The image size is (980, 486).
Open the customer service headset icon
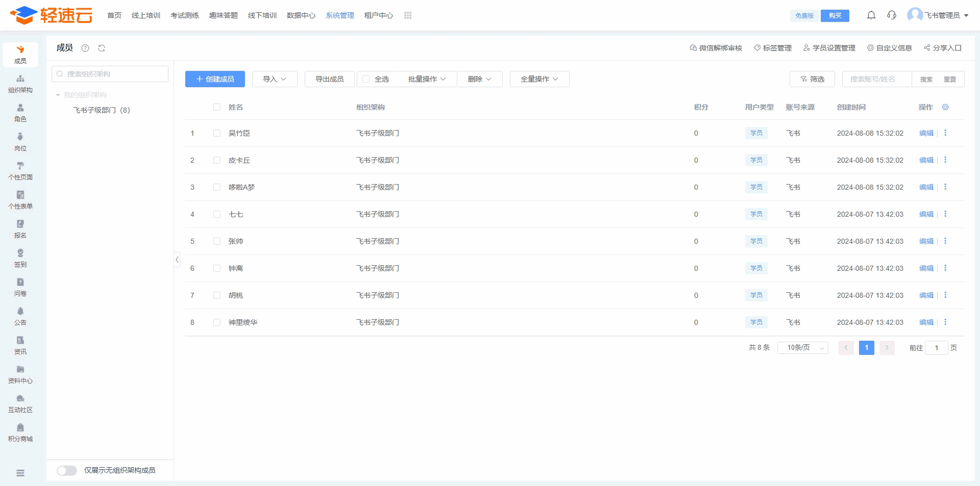[891, 15]
